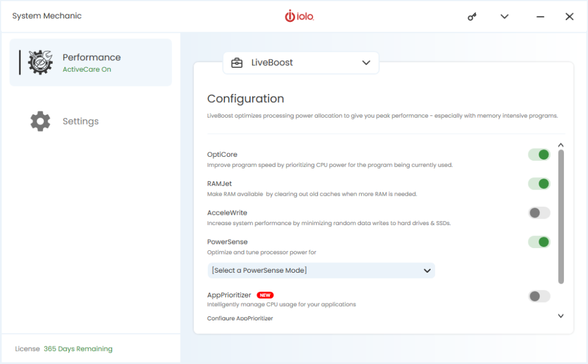
Task: Click the AcceleWrite label
Action: point(227,212)
